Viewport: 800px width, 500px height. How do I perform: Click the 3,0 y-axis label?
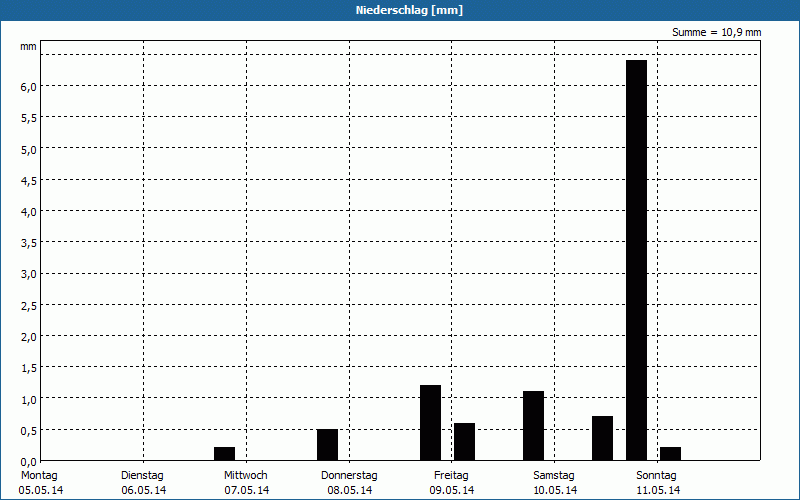coord(29,274)
